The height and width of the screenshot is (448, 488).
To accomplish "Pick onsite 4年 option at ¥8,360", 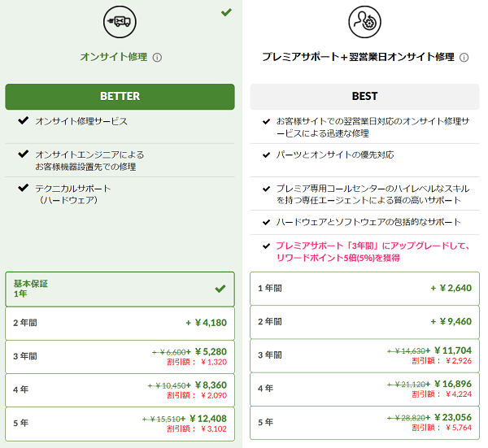I will tap(120, 390).
